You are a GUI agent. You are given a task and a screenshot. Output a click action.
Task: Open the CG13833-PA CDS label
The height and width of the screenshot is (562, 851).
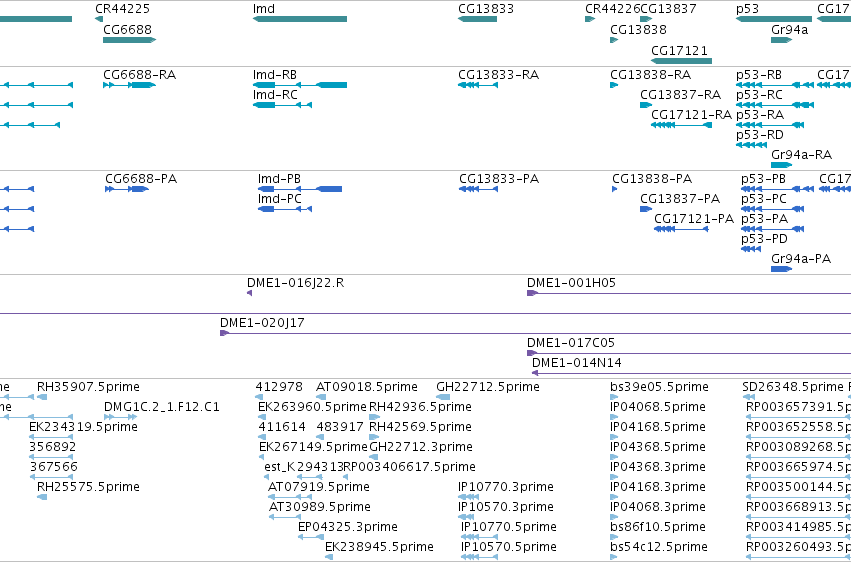tap(499, 179)
